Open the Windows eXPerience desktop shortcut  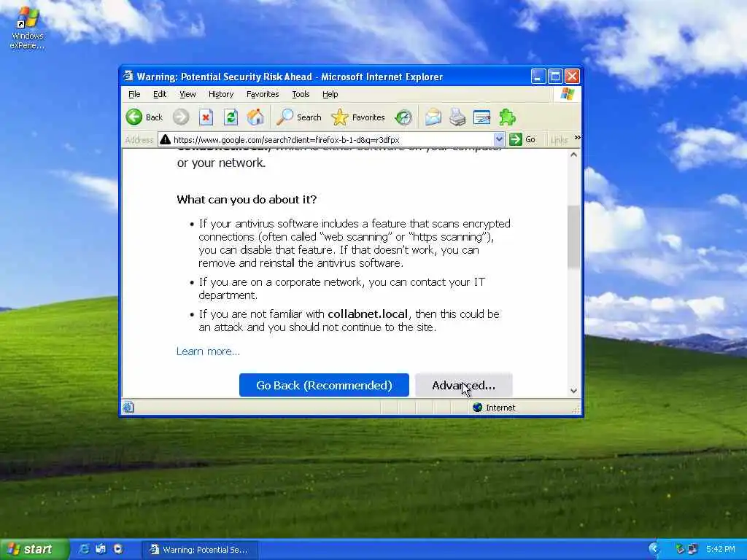click(27, 28)
